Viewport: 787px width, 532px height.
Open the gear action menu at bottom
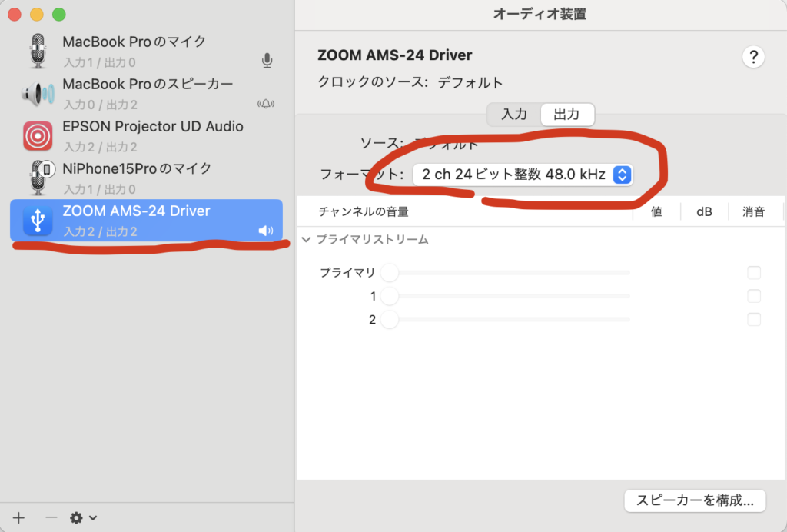75,517
